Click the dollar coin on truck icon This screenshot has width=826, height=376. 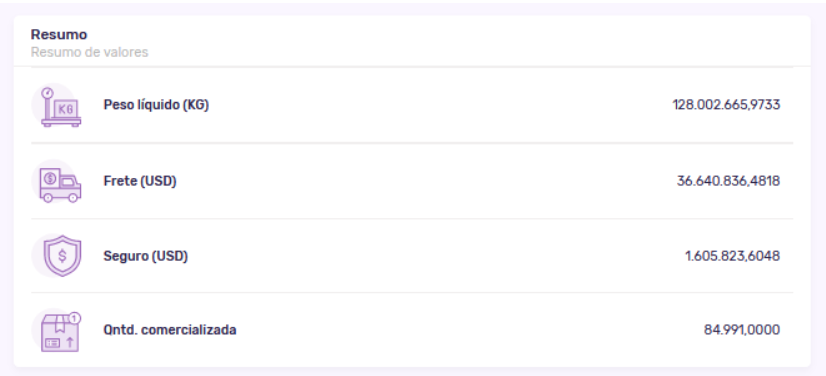click(50, 179)
